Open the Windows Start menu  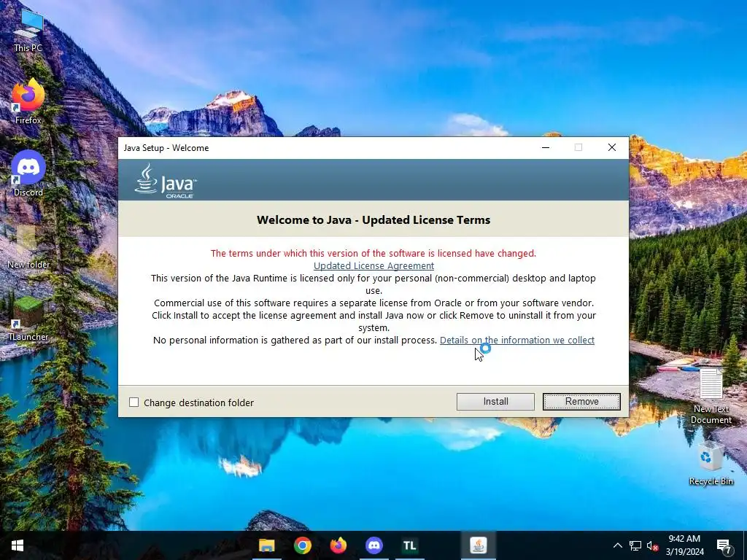pos(18,545)
